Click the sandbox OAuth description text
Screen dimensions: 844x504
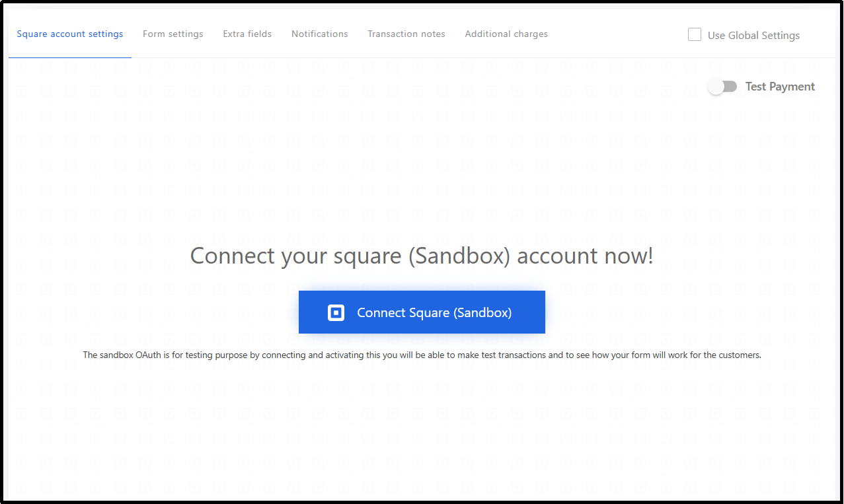pyautogui.click(x=422, y=355)
